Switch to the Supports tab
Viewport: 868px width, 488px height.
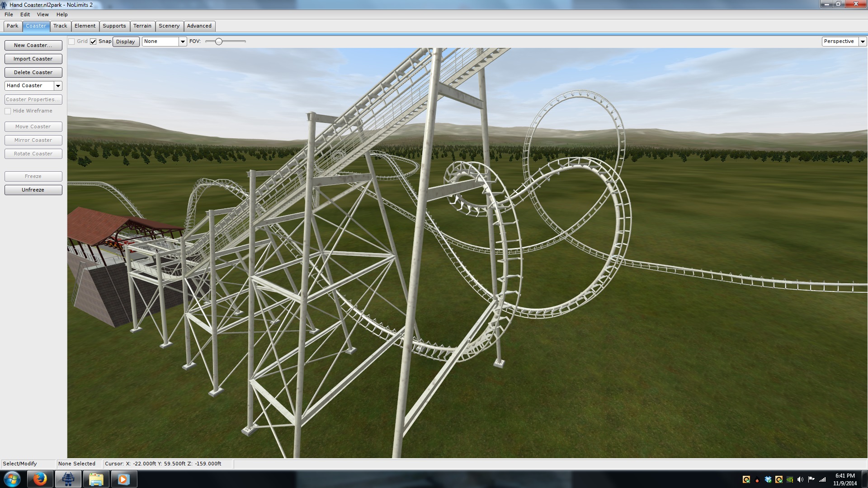[114, 26]
